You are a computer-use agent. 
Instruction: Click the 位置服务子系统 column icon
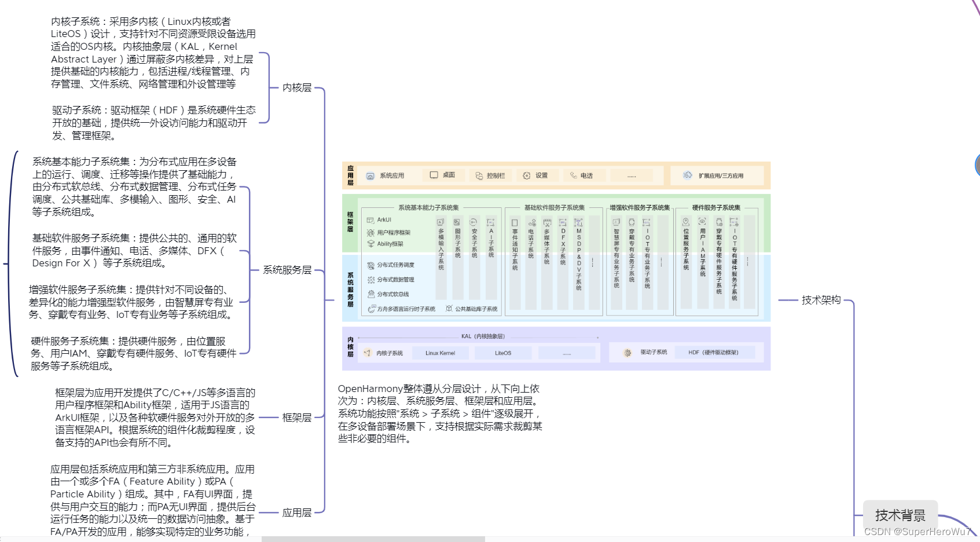[686, 222]
